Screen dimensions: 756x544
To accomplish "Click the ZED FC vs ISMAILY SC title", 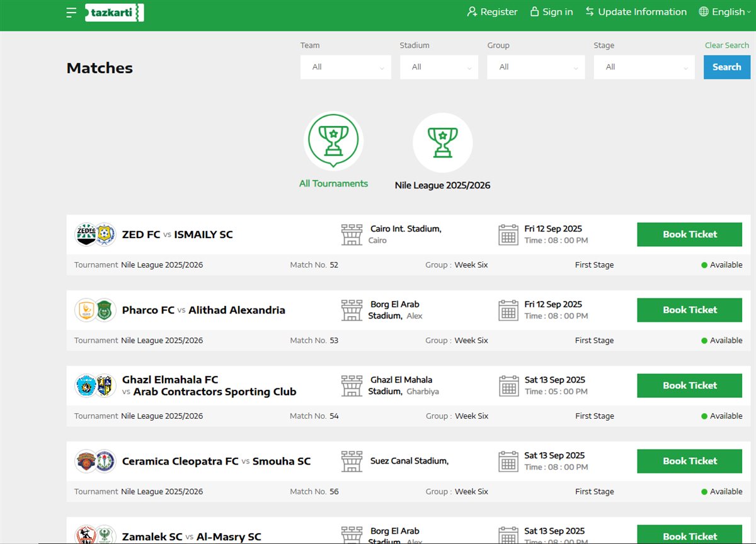I will point(178,235).
